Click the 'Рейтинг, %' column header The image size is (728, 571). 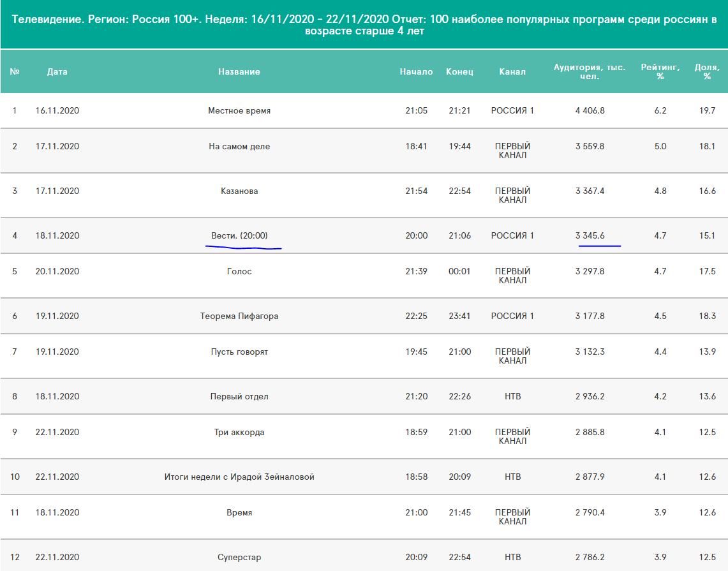click(660, 71)
